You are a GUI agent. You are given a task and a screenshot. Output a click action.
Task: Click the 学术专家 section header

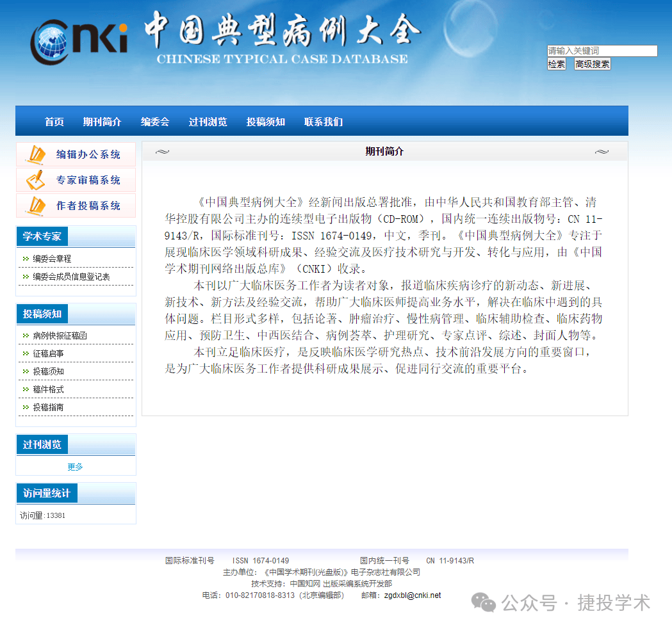(42, 236)
